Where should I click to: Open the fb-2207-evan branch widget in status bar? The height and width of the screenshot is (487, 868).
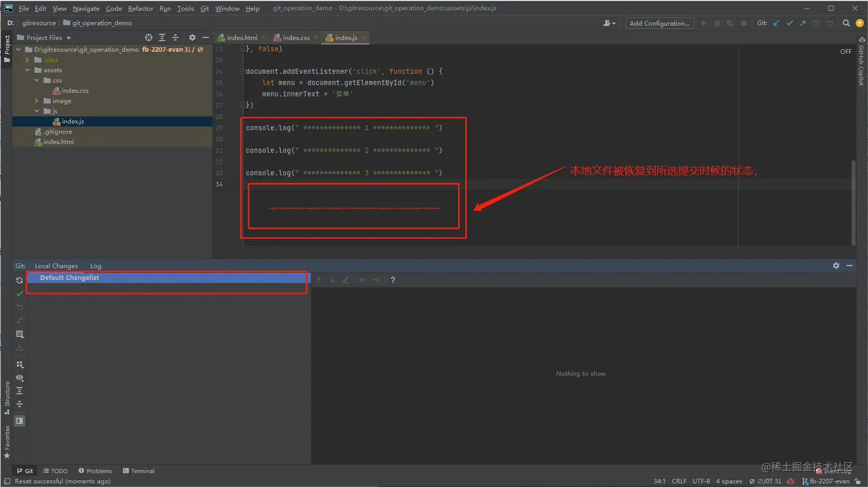[827, 481]
